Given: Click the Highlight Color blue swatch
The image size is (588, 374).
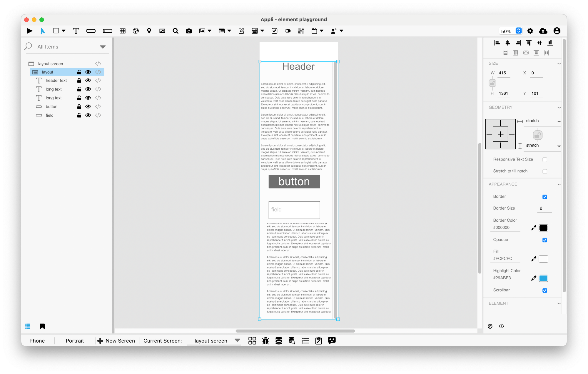Looking at the screenshot, I should pyautogui.click(x=543, y=278).
